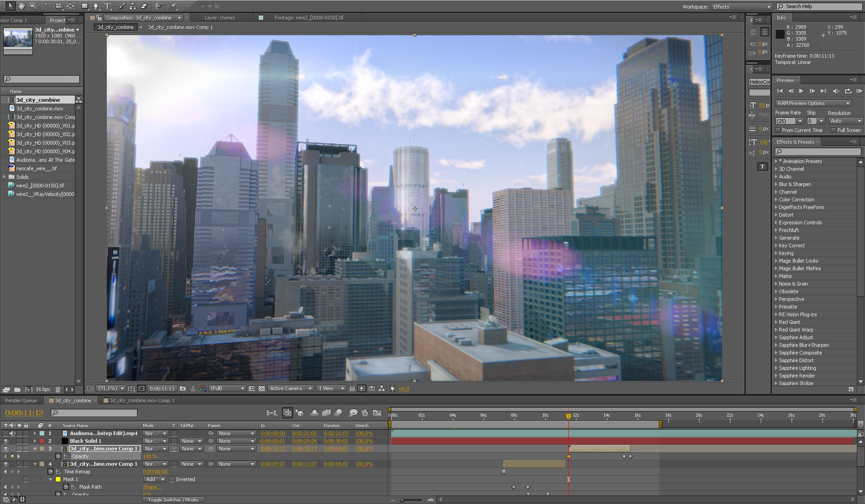Select the Zoom tool in the toolbar

(32, 6)
